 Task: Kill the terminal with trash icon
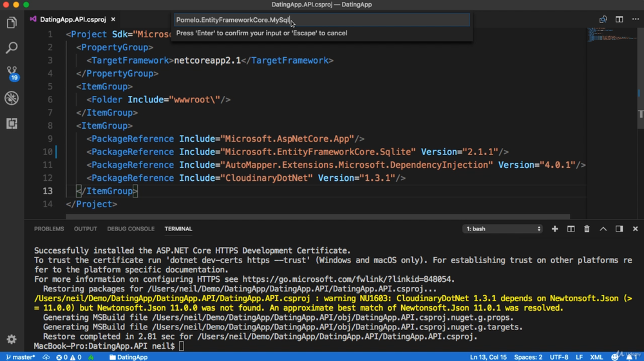coord(587,229)
